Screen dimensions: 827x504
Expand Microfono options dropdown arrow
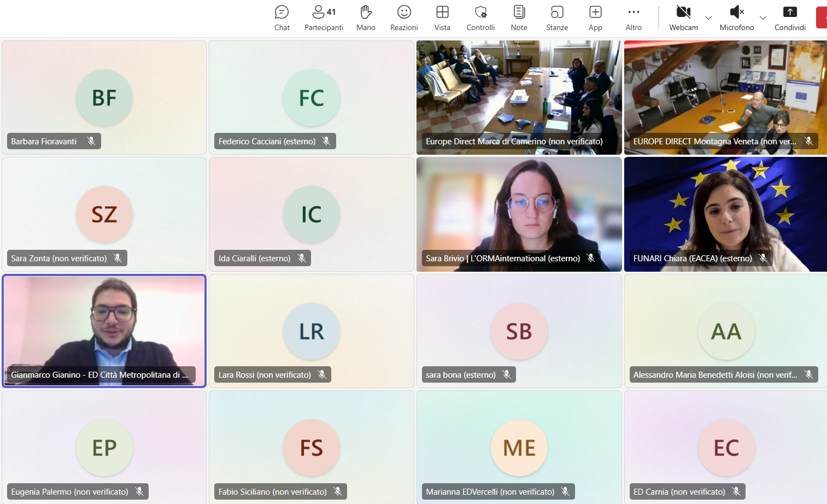763,18
